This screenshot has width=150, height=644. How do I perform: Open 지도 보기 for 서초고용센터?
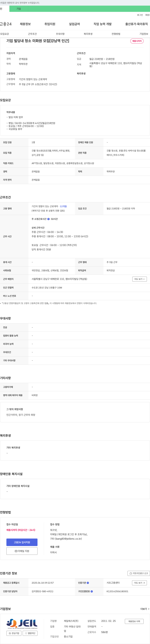click(x=139, y=583)
